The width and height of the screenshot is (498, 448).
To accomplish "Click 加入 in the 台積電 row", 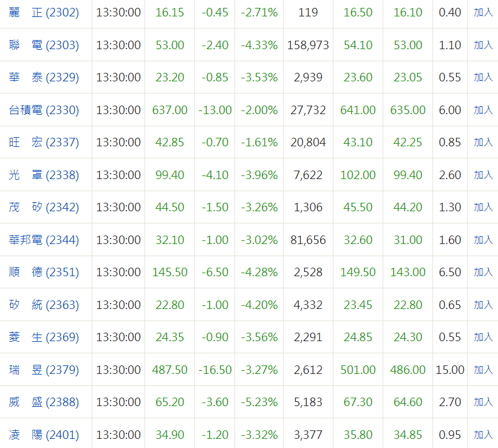I will pos(483,110).
